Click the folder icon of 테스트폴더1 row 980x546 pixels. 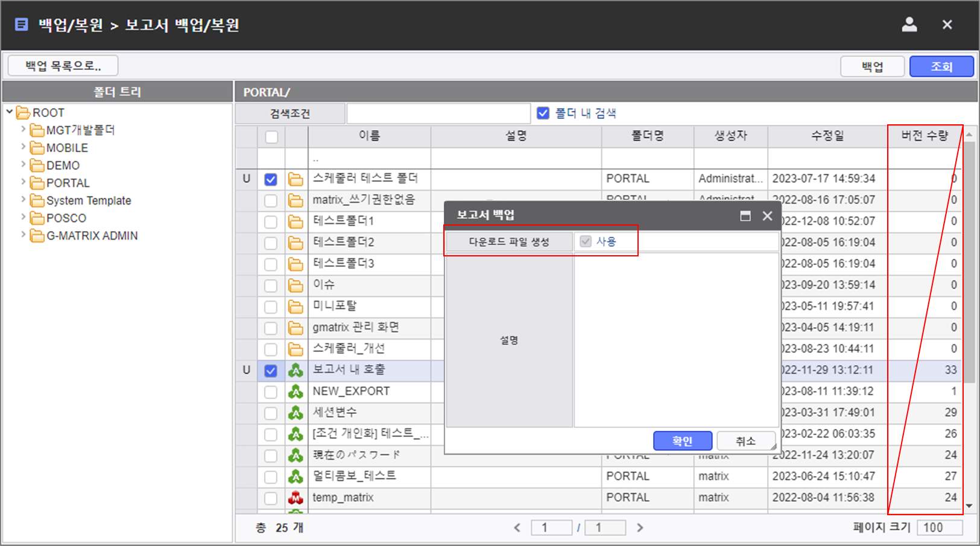[295, 221]
